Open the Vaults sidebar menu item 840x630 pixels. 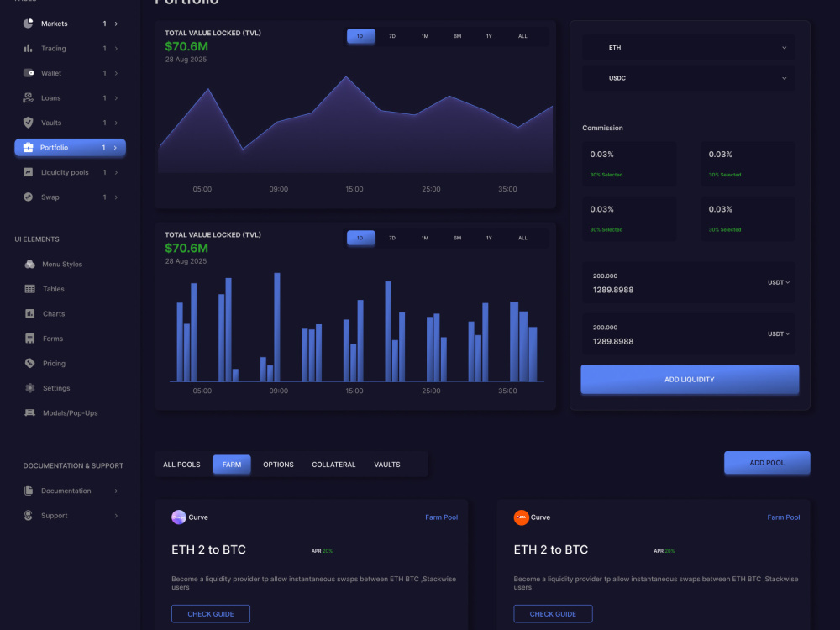pyautogui.click(x=71, y=123)
